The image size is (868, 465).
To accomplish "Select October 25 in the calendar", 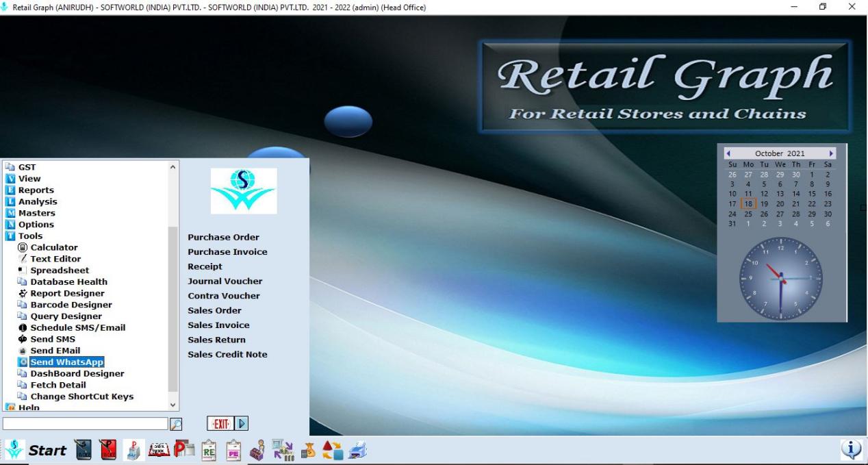I will [748, 214].
